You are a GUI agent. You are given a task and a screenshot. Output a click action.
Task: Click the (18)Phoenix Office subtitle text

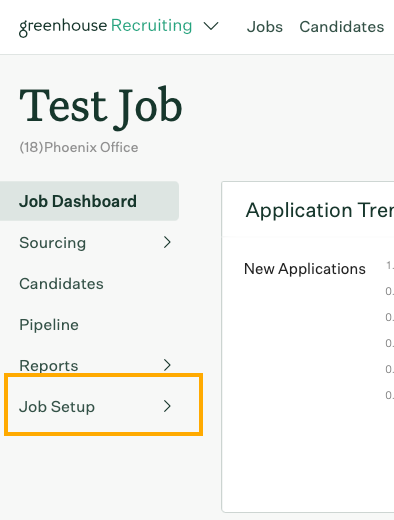click(x=79, y=147)
